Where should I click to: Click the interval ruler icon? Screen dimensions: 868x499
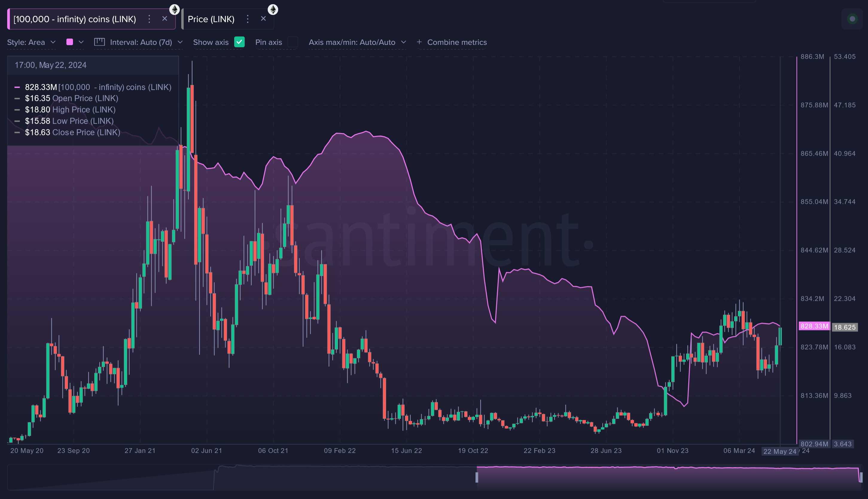click(99, 42)
